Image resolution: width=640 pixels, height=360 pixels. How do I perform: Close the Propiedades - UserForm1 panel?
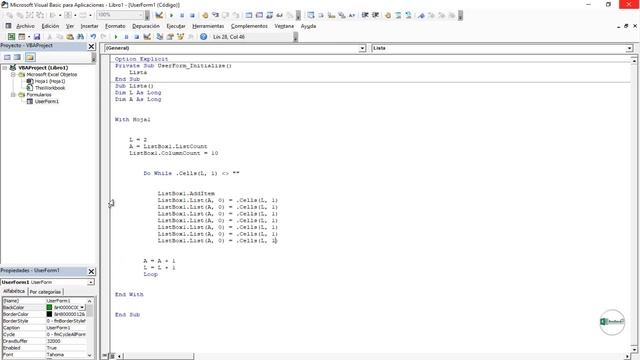point(91,271)
